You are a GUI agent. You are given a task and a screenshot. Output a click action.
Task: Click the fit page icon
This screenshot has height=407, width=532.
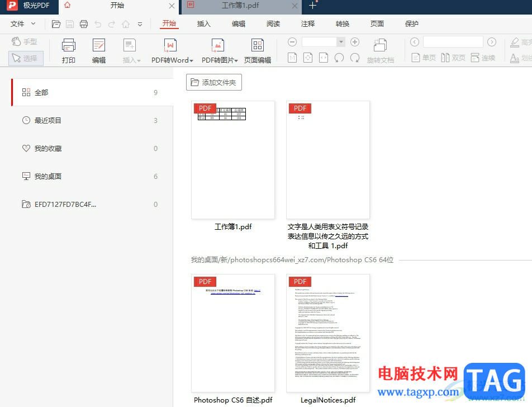pos(308,58)
